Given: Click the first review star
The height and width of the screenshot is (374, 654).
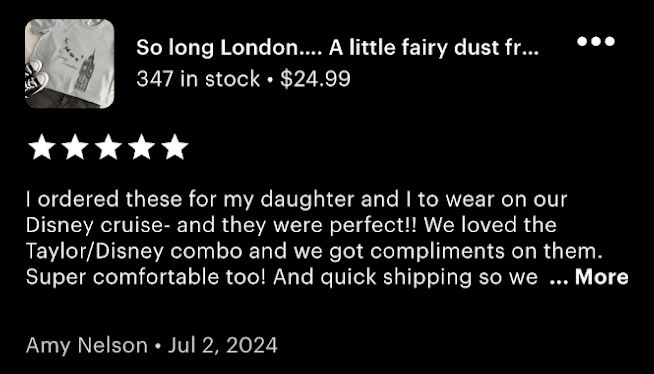Looking at the screenshot, I should point(42,147).
